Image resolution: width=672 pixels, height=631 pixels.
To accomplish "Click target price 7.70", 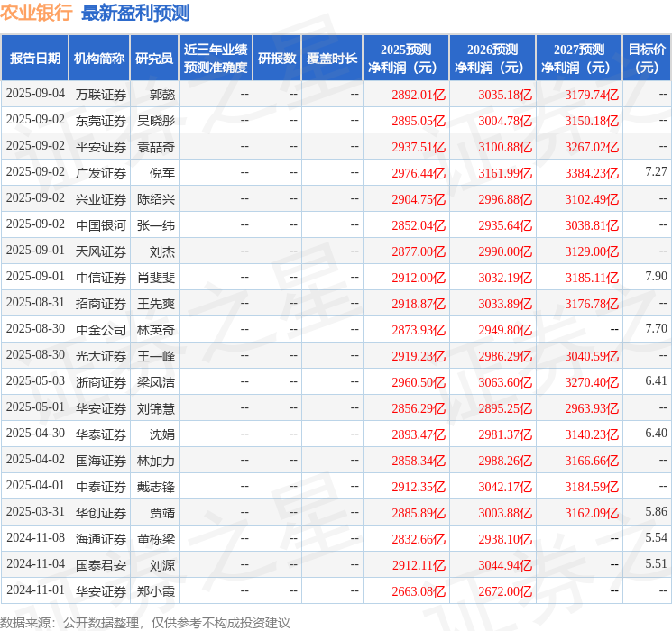I will pos(656,328).
